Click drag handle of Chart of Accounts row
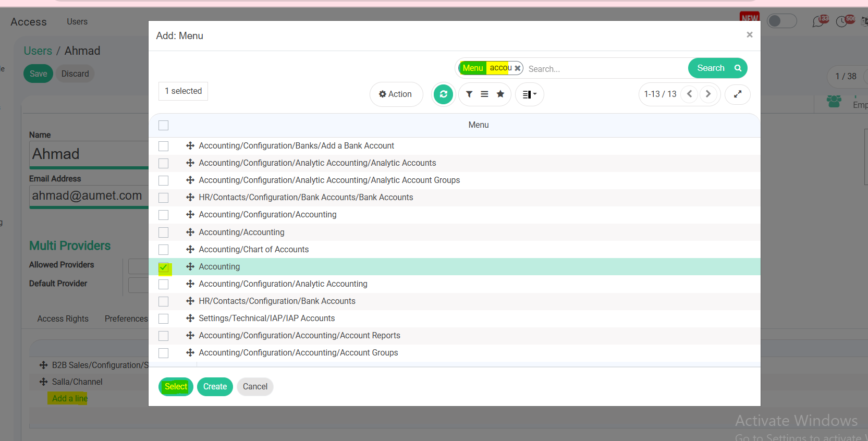 coord(190,250)
